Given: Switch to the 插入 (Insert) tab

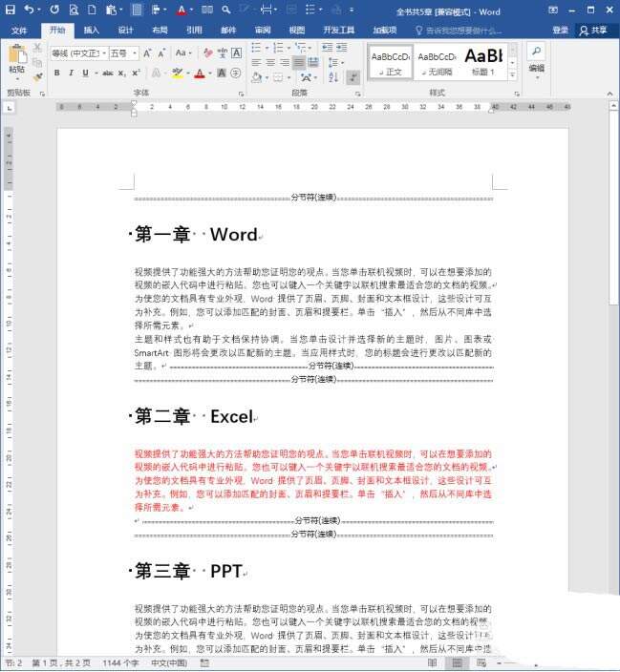Looking at the screenshot, I should click(x=91, y=30).
